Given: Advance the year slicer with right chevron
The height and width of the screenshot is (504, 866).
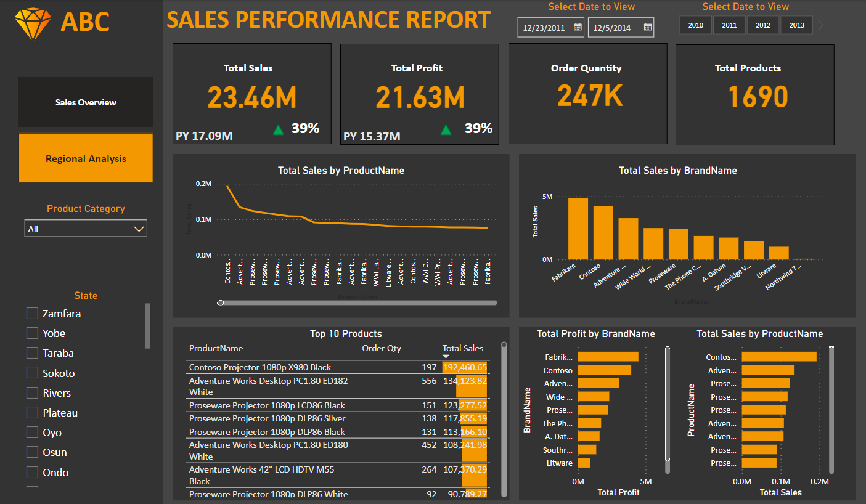Looking at the screenshot, I should [821, 25].
